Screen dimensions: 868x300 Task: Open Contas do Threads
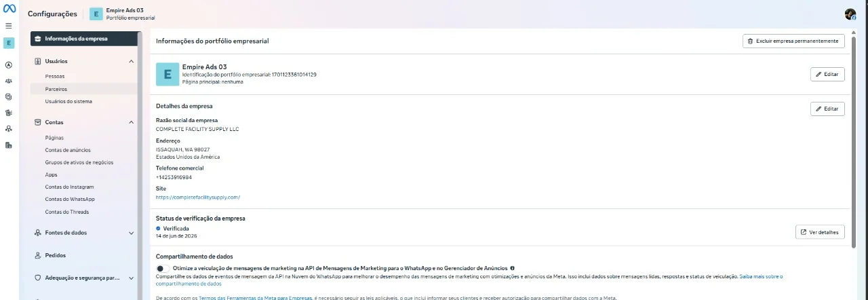click(67, 212)
